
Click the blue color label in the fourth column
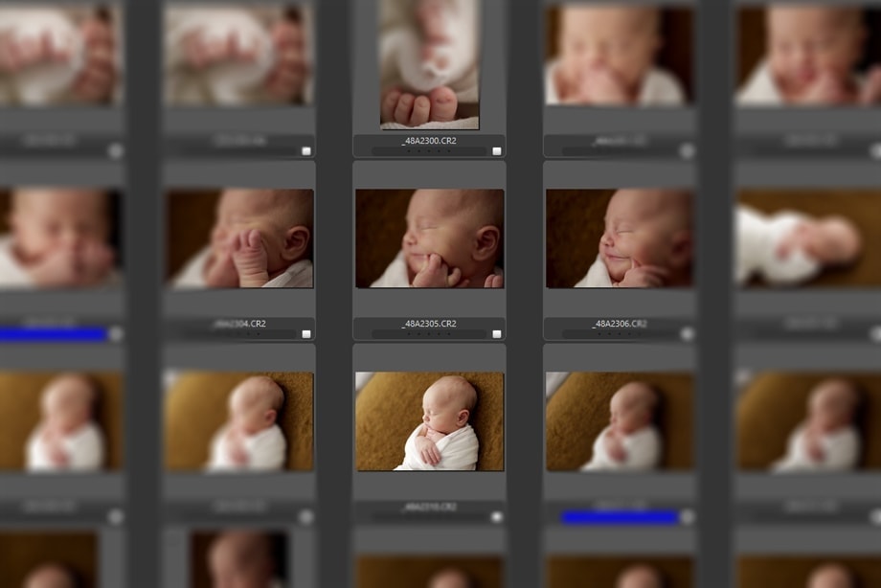coord(619,517)
